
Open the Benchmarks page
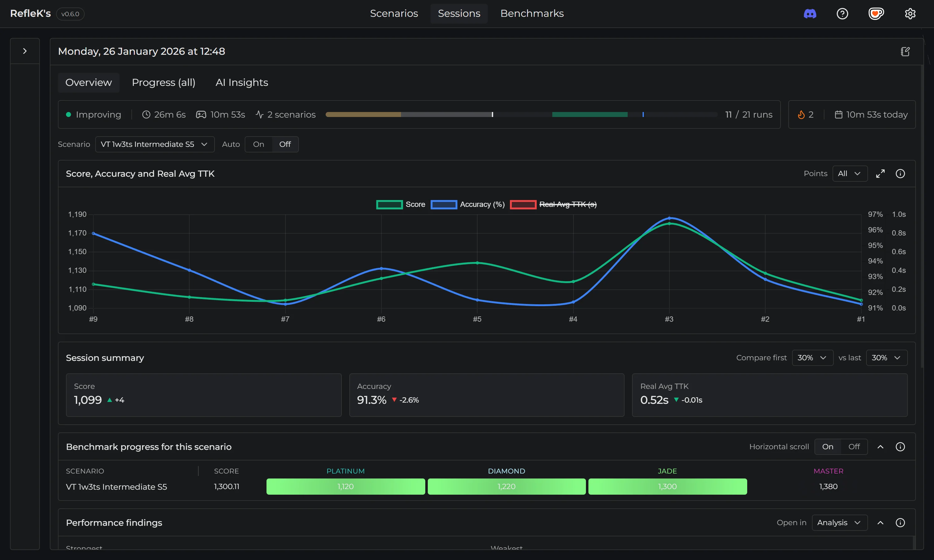coord(531,13)
